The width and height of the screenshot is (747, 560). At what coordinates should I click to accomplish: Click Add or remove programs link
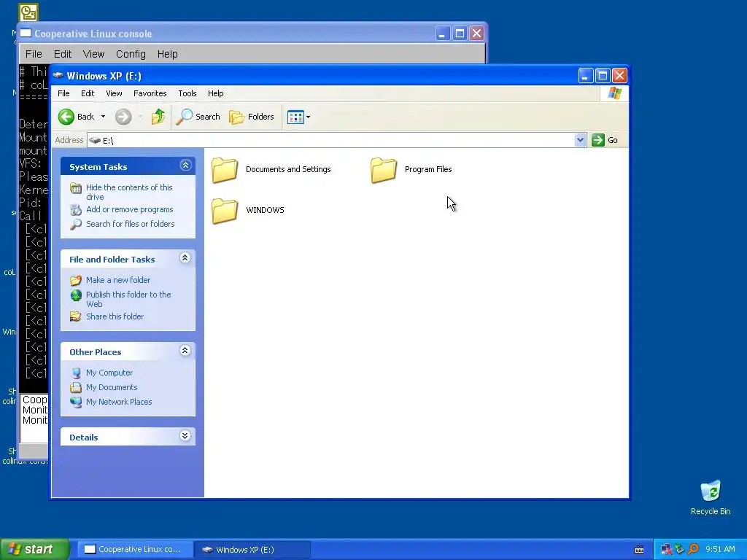pos(130,209)
